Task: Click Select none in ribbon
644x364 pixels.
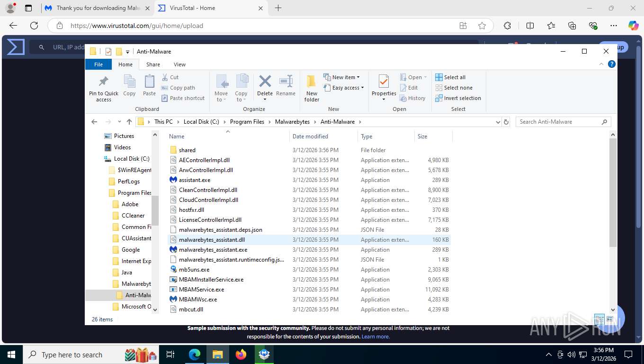Action: (x=454, y=88)
